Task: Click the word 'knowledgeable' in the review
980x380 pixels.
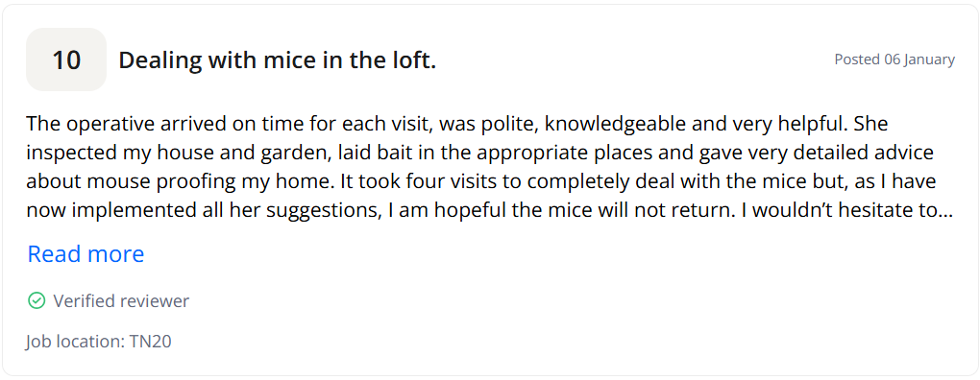Action: pyautogui.click(x=614, y=124)
